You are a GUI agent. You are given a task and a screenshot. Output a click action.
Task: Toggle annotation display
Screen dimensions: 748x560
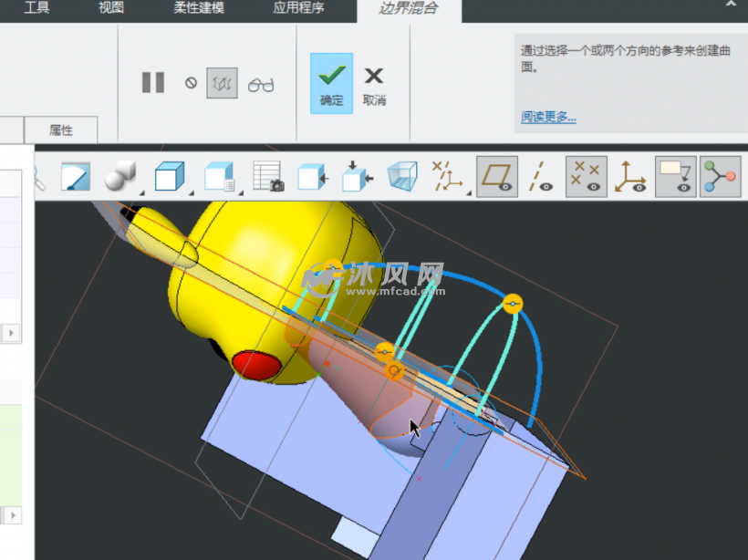676,177
